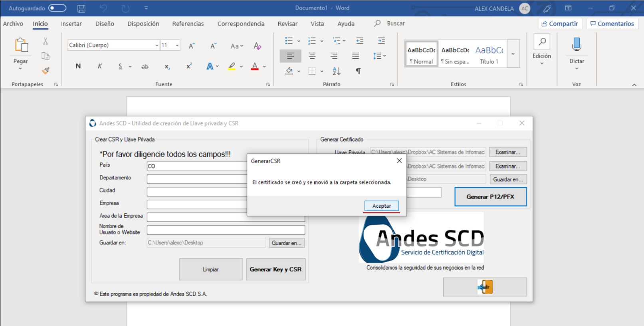The image size is (644, 326).
Task: Decrease font size with the smaller A
Action: pos(213,46)
